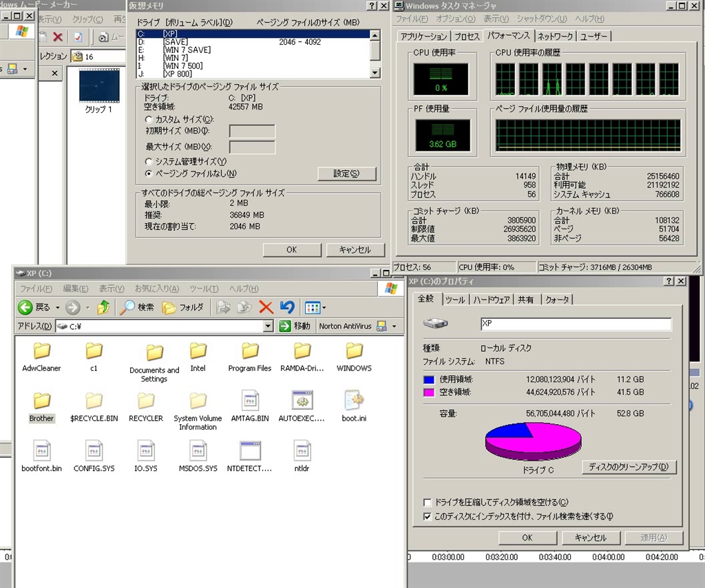Open the Favorites menu in Explorer
This screenshot has width=705, height=588.
point(157,288)
